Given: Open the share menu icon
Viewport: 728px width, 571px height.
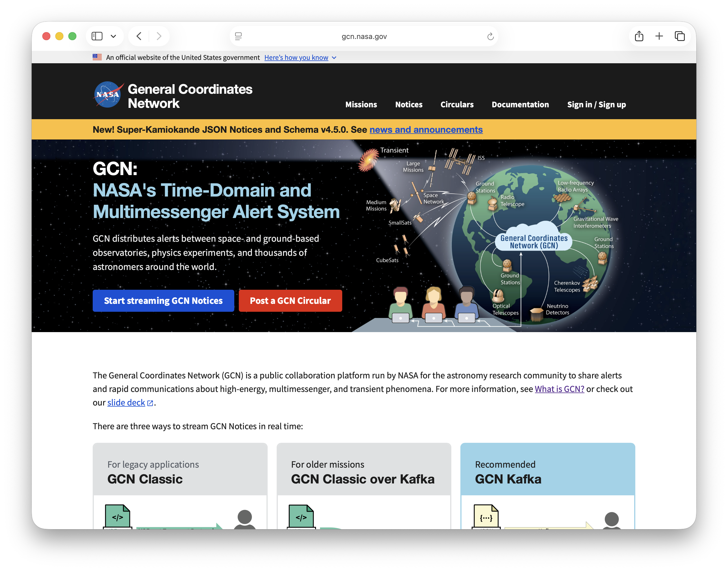Looking at the screenshot, I should [x=639, y=36].
